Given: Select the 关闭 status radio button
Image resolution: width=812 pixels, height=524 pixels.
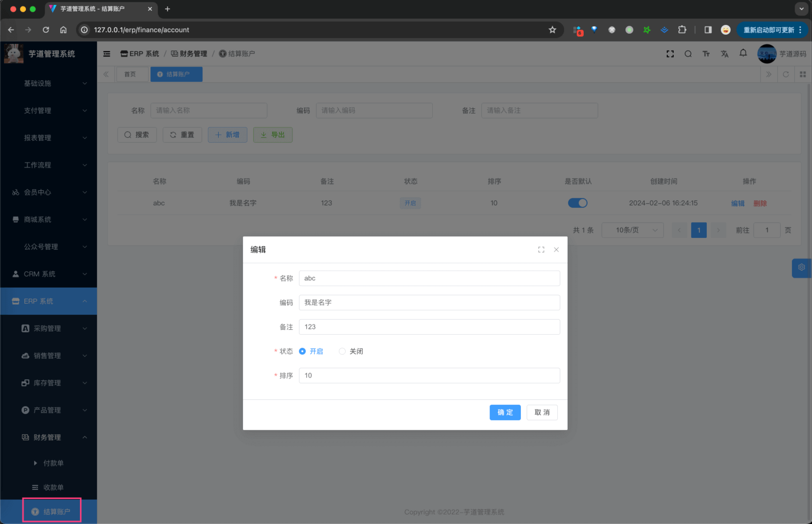Looking at the screenshot, I should click(x=342, y=351).
